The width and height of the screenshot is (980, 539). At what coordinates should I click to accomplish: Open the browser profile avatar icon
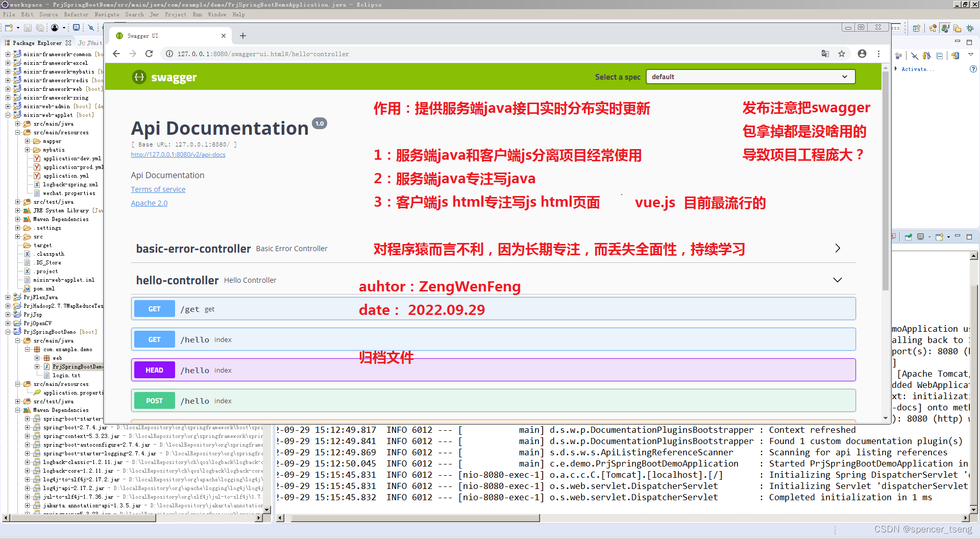tap(862, 54)
